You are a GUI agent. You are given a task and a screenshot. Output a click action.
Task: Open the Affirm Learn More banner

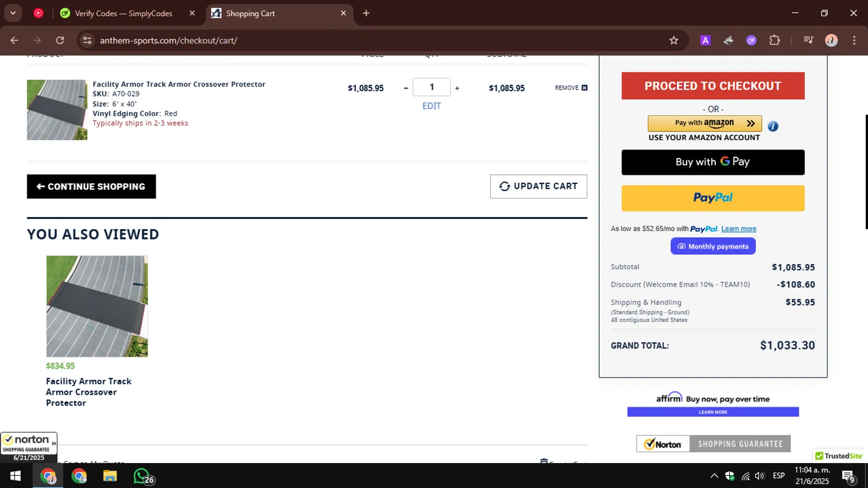[x=713, y=412]
